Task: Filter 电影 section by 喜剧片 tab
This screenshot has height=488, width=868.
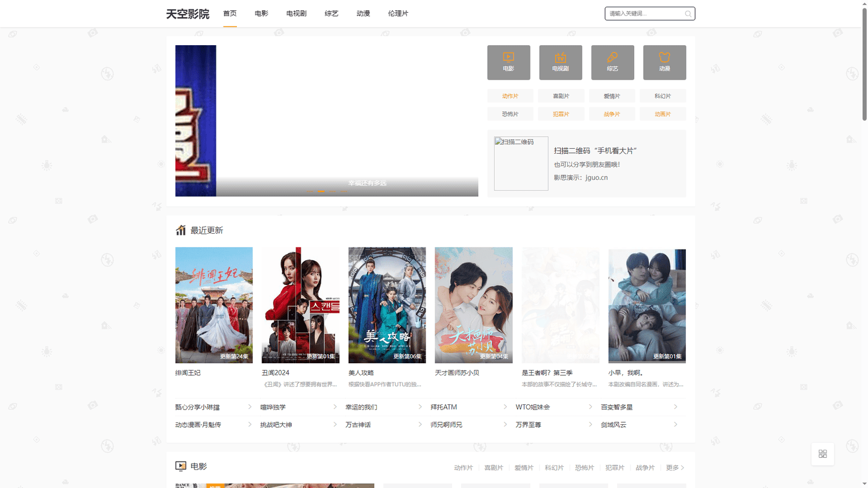Action: (494, 468)
